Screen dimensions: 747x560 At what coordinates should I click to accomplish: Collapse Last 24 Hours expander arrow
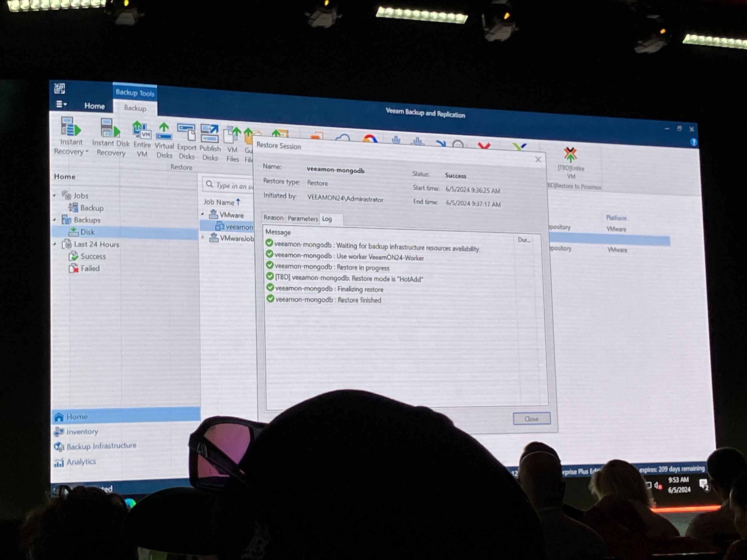[x=54, y=244]
